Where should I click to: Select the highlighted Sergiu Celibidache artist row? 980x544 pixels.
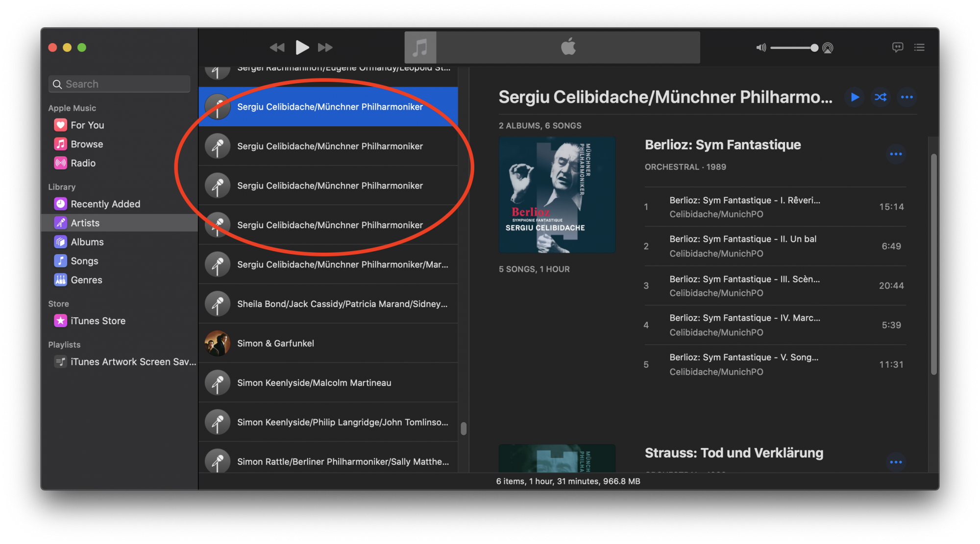pos(328,107)
